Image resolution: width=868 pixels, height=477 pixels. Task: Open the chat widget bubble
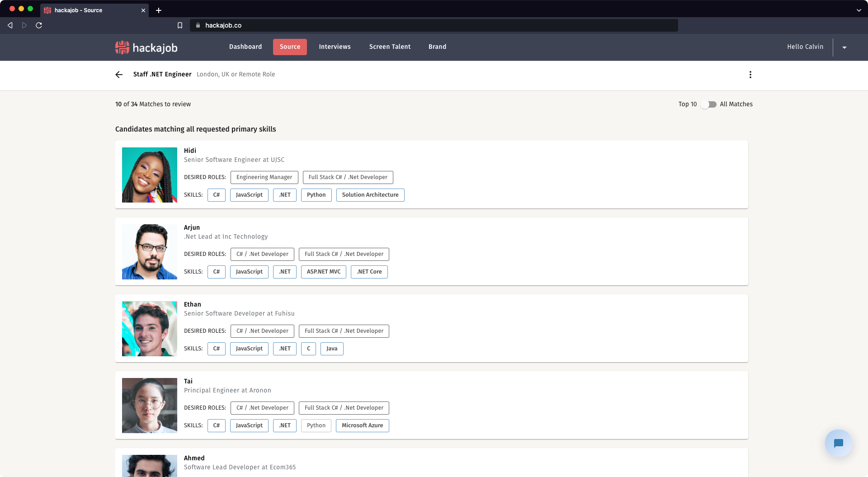pyautogui.click(x=838, y=443)
